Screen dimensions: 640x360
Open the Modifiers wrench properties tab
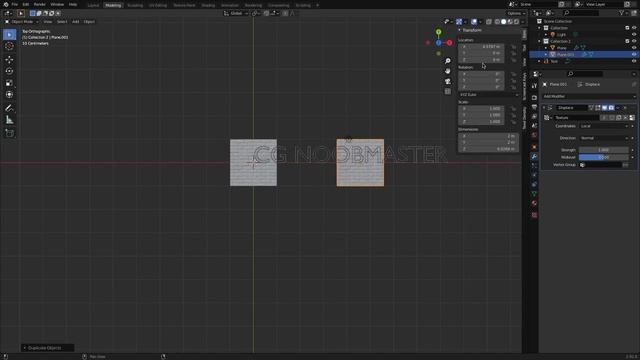(x=534, y=157)
